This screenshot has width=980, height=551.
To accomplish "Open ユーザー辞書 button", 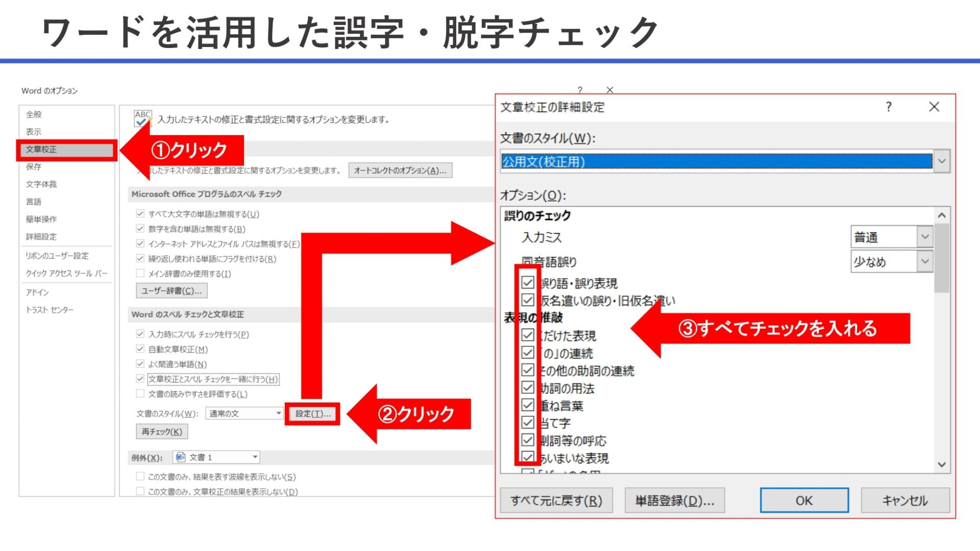I will point(171,291).
